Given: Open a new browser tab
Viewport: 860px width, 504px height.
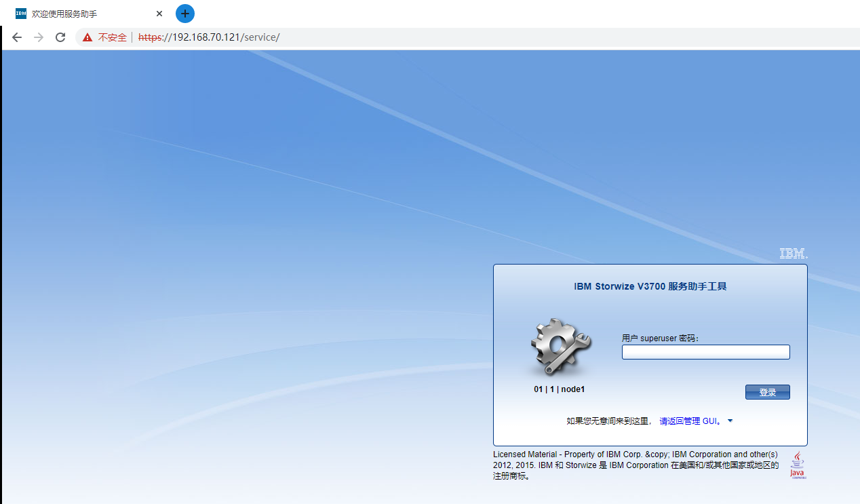Looking at the screenshot, I should tap(185, 14).
